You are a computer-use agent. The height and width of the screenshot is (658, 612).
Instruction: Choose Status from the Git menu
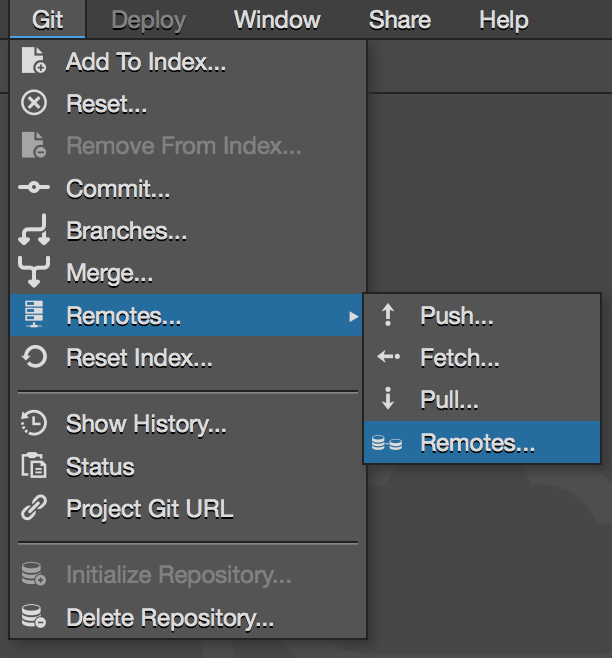tap(100, 467)
